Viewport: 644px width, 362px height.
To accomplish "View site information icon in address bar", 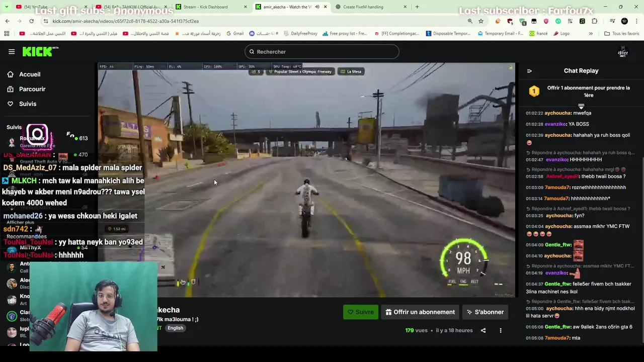I will (46, 21).
